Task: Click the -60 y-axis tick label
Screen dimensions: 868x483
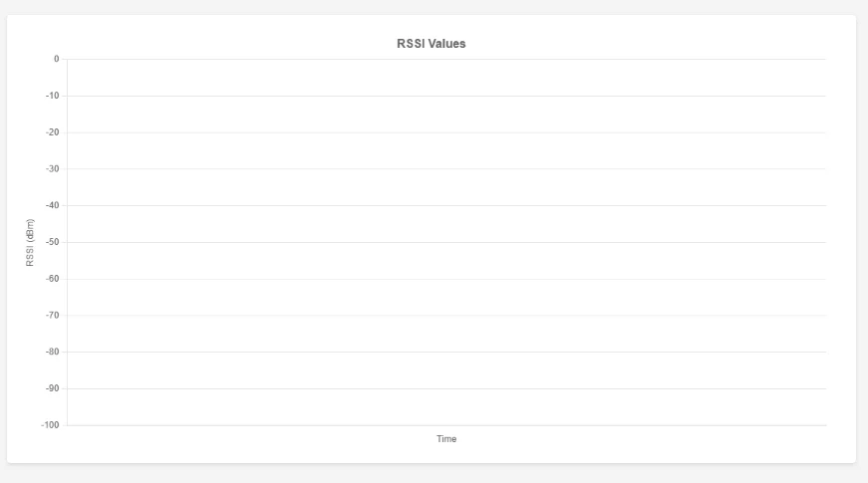Action: (x=52, y=279)
